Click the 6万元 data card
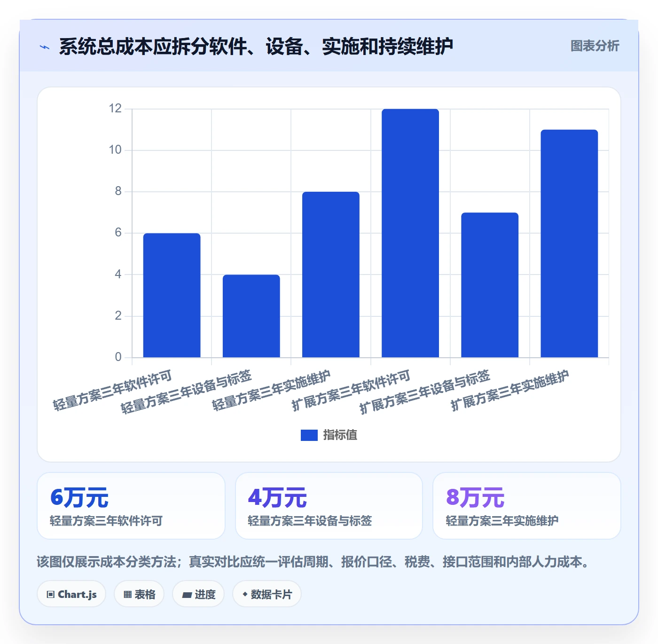The height and width of the screenshot is (644, 658). coord(131,506)
